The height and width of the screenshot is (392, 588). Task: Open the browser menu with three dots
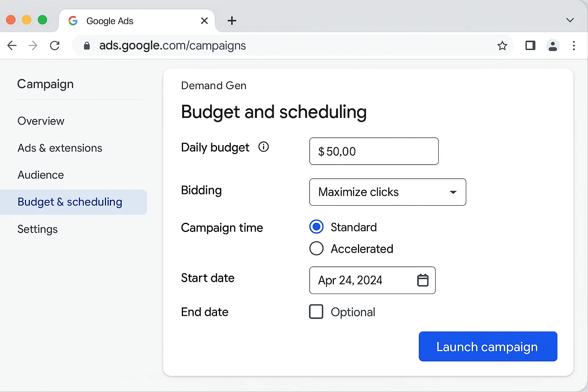point(574,46)
